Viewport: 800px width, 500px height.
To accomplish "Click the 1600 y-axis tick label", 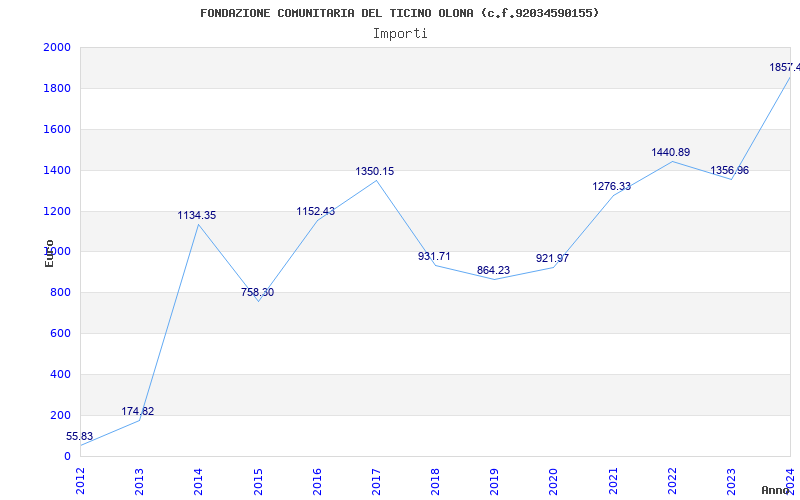I will 57,129.
